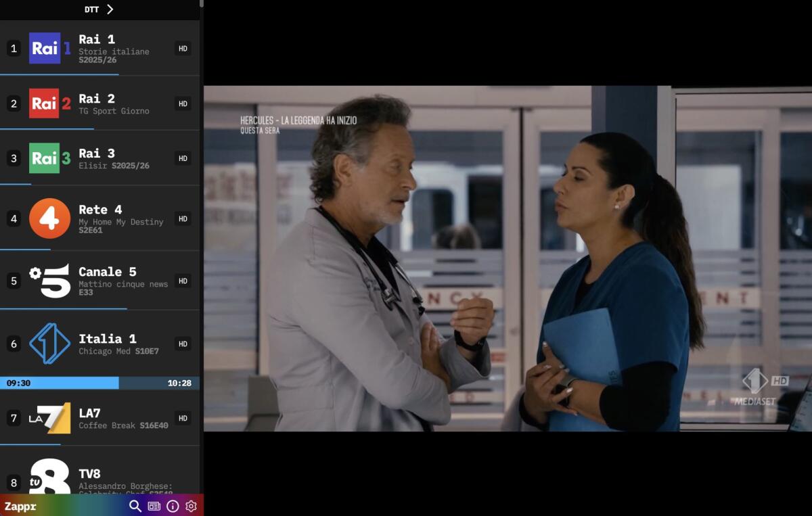This screenshot has width=812, height=516.
Task: Toggle HD on the Rai 1 channel
Action: 182,47
